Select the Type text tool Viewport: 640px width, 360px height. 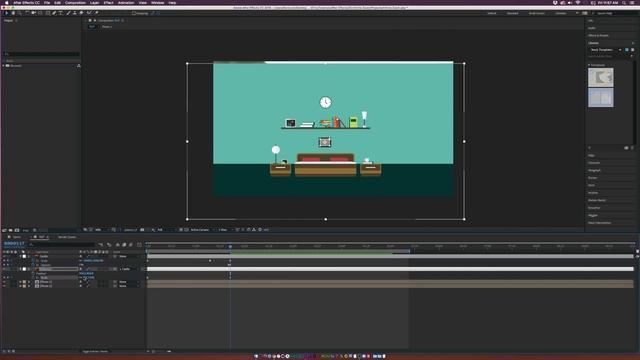pos(60,13)
